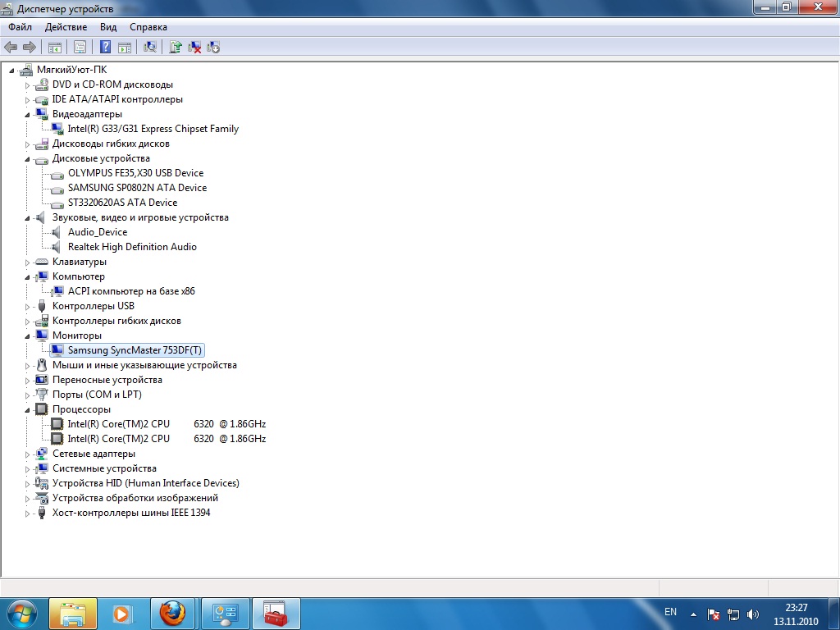Image resolution: width=840 pixels, height=630 pixels.
Task: Select Samsung SyncMaster 753DF(T) monitor
Action: point(135,350)
